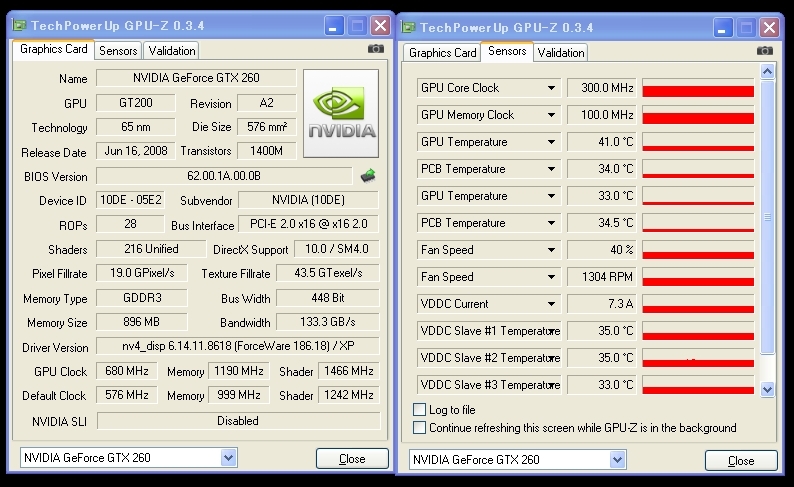The image size is (794, 487).
Task: Click the BIOS save chip icon
Action: click(x=368, y=176)
